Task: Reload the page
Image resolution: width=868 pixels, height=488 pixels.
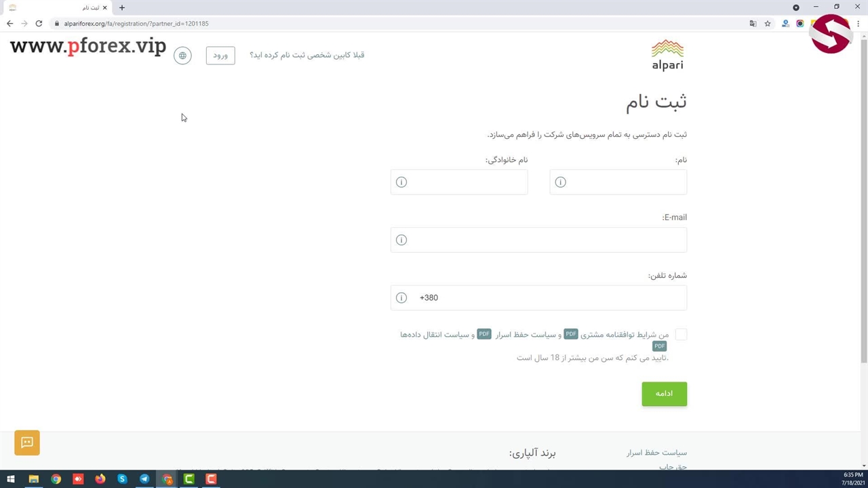Action: (39, 24)
